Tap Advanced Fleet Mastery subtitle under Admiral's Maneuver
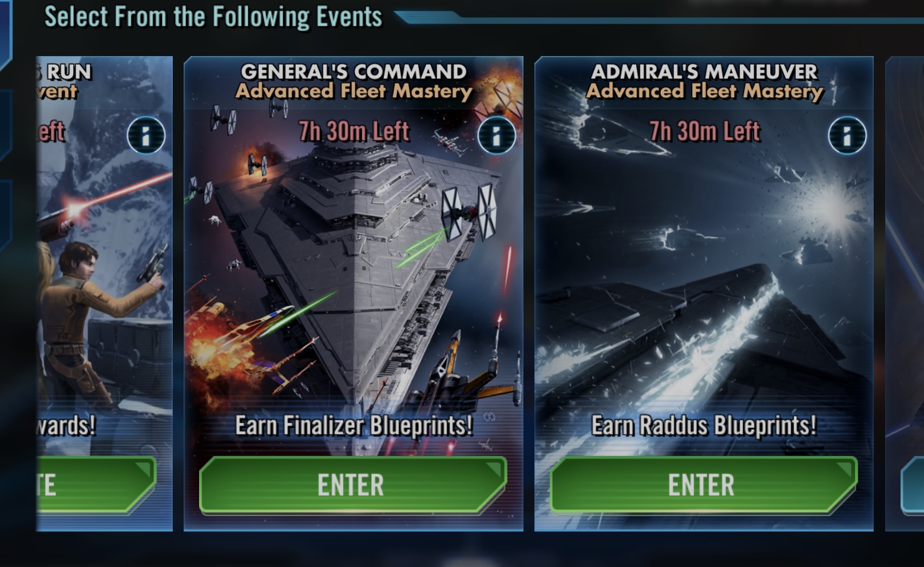Screen dimensions: 924x567 pyautogui.click(x=704, y=91)
